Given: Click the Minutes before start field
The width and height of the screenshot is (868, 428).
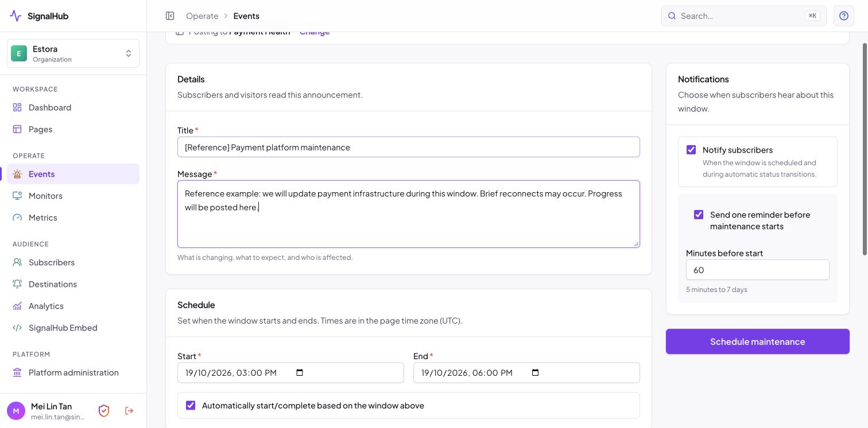Looking at the screenshot, I should point(758,270).
